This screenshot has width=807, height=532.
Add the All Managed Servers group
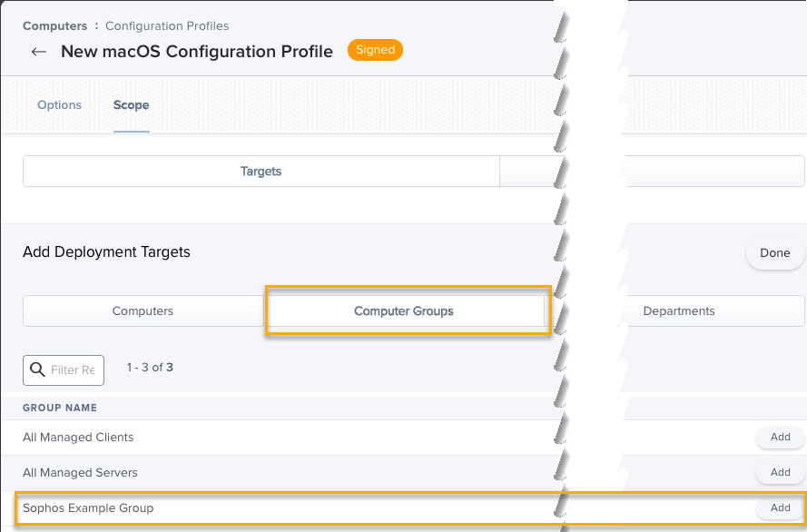(780, 473)
